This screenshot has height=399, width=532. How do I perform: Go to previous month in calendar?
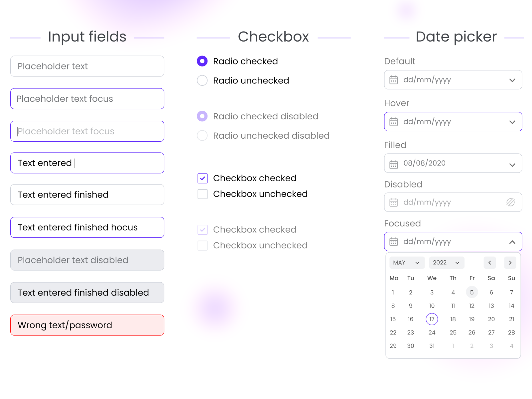click(x=489, y=263)
